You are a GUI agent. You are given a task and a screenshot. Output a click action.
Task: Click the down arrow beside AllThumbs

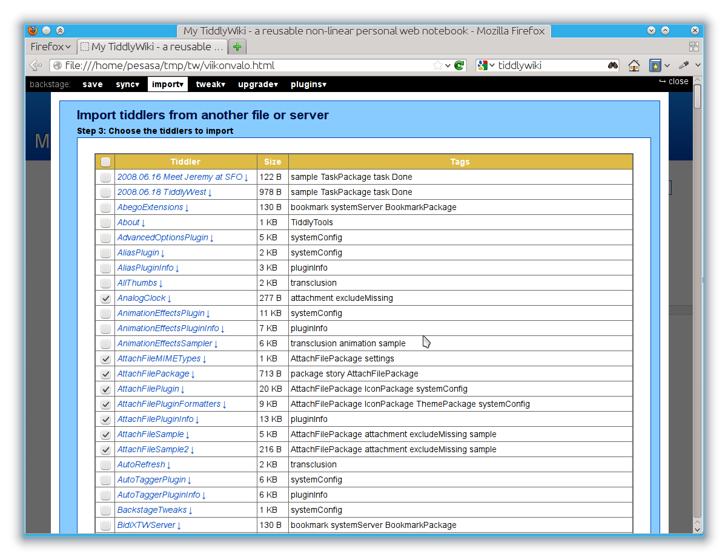pyautogui.click(x=160, y=283)
